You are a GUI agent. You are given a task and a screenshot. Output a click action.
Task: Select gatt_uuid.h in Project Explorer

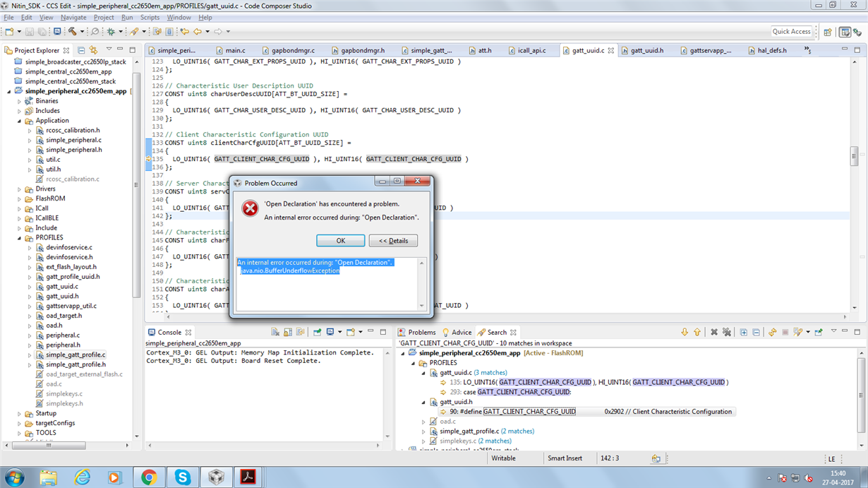point(62,297)
